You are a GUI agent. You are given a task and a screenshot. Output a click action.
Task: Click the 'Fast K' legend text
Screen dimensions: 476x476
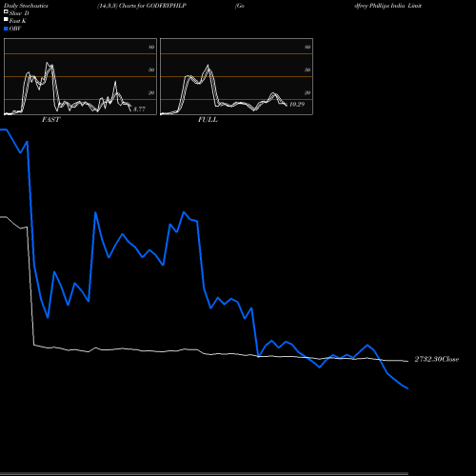point(18,21)
